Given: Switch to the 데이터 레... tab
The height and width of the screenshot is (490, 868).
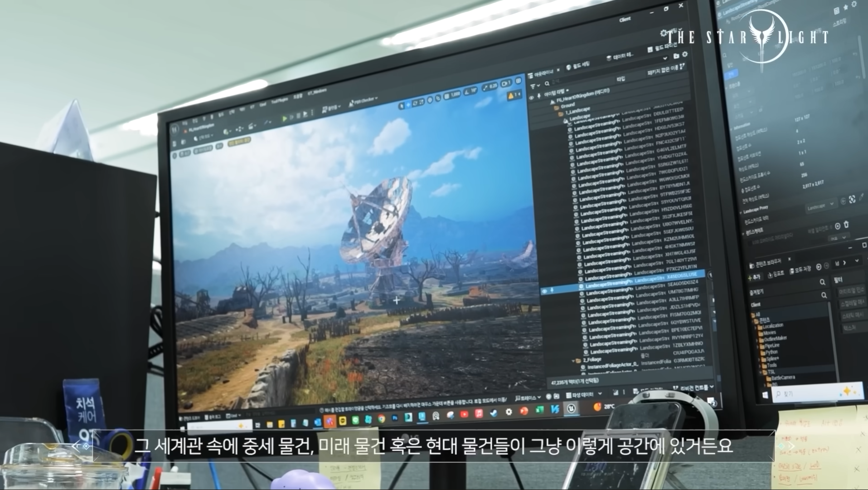Looking at the screenshot, I should [621, 57].
